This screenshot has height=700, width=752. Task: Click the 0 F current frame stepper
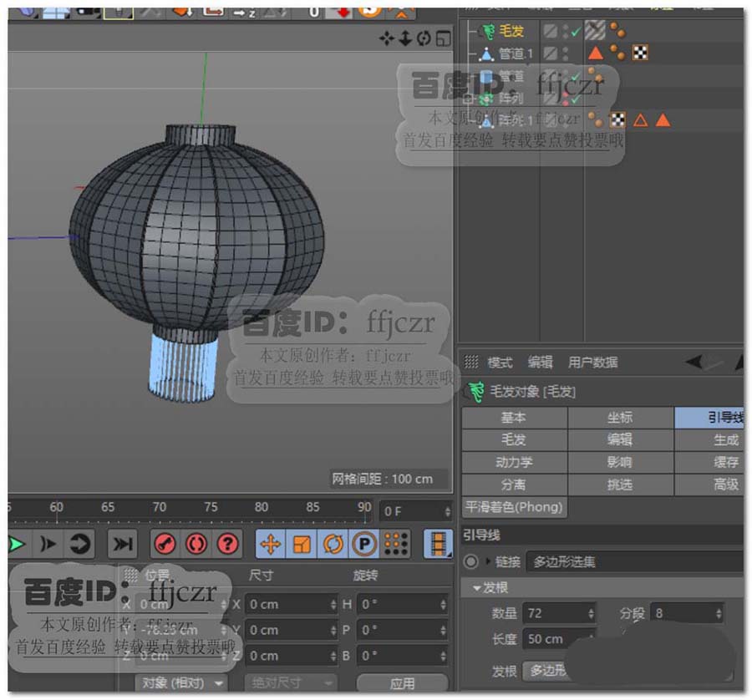[448, 511]
